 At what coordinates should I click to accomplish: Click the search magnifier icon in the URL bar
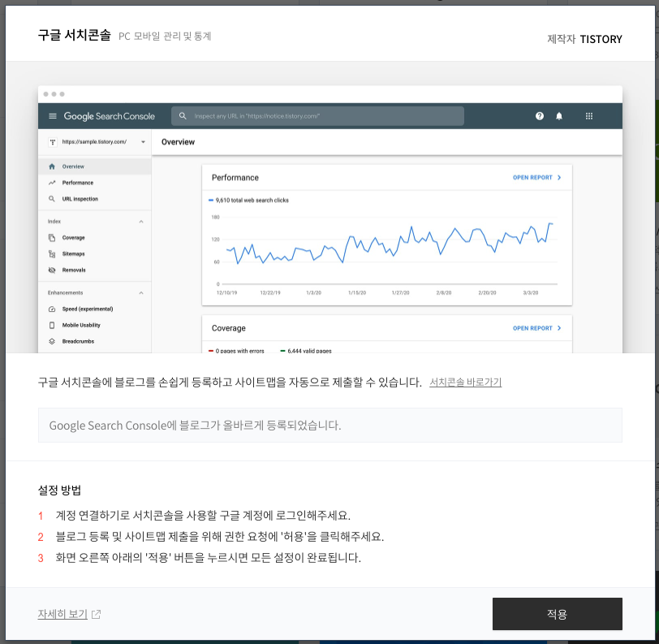[183, 115]
